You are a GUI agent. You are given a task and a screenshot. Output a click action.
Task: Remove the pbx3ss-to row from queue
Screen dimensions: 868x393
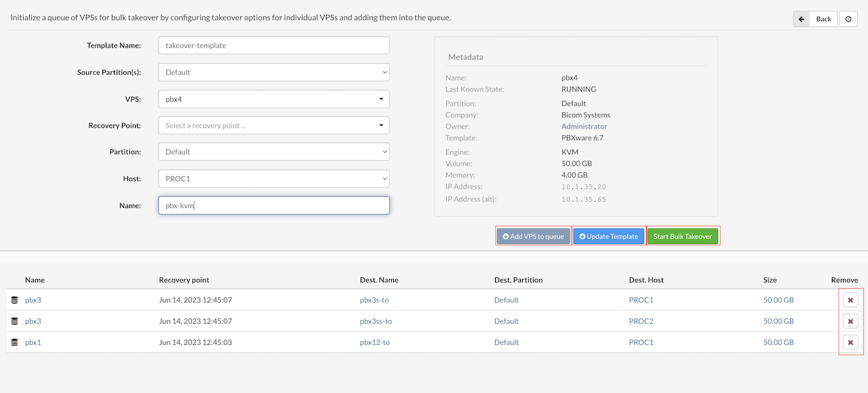coord(850,321)
